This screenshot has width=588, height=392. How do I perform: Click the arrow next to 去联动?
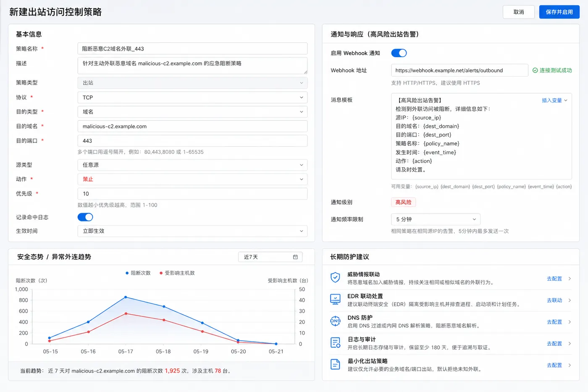[x=570, y=300]
